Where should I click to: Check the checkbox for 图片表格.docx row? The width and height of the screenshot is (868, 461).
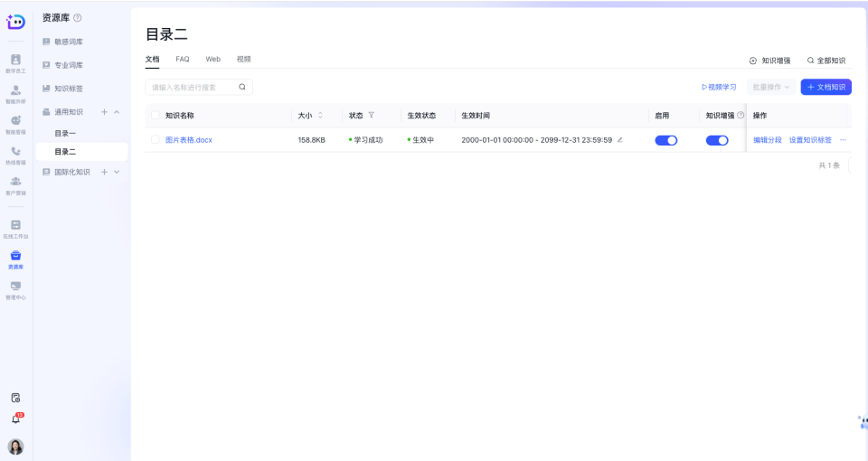156,140
